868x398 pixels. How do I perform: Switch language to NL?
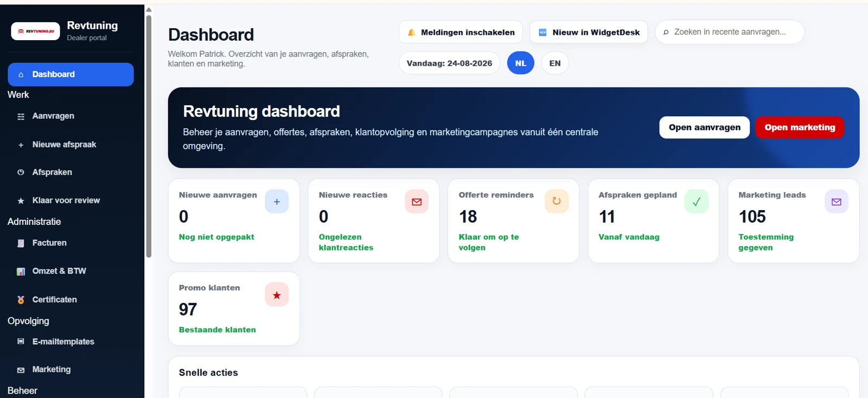click(521, 63)
